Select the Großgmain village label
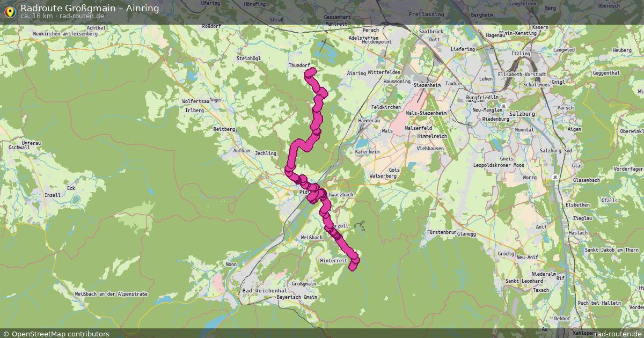The height and width of the screenshot is (338, 644). [304, 283]
